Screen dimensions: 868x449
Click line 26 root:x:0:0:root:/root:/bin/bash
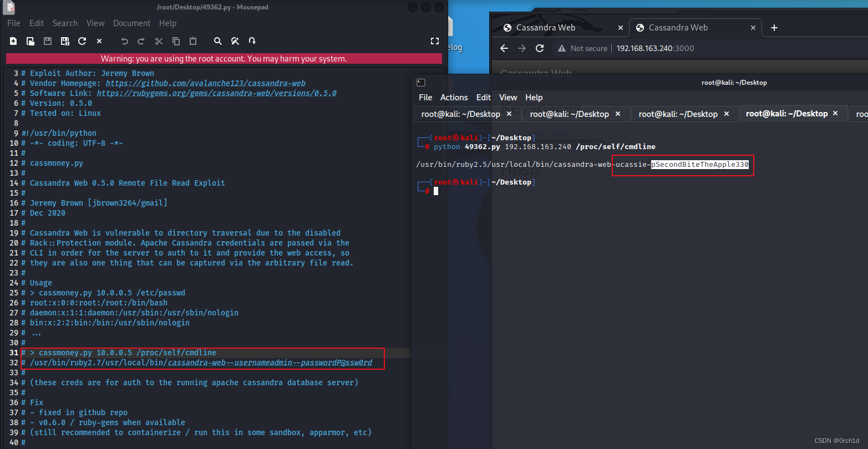coord(94,303)
